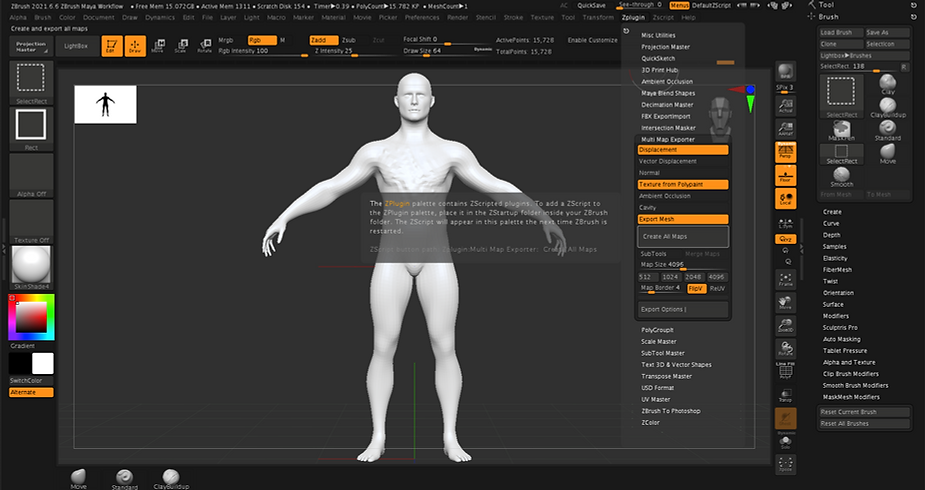Toggle Local symmetry button
The height and width of the screenshot is (490, 925).
click(785, 199)
